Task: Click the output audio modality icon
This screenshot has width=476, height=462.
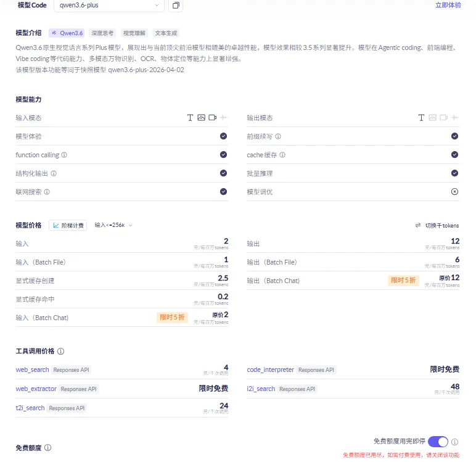Action: tap(455, 118)
